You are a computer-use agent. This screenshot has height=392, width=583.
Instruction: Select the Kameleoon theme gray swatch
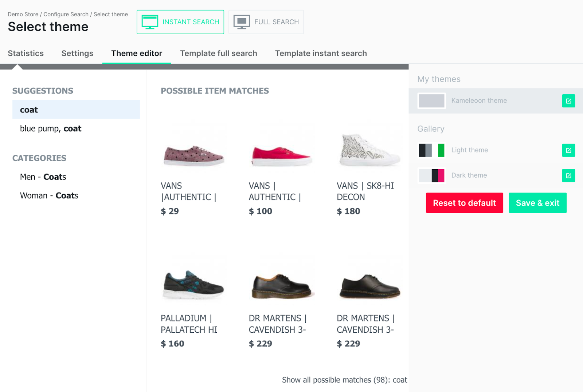coord(432,101)
